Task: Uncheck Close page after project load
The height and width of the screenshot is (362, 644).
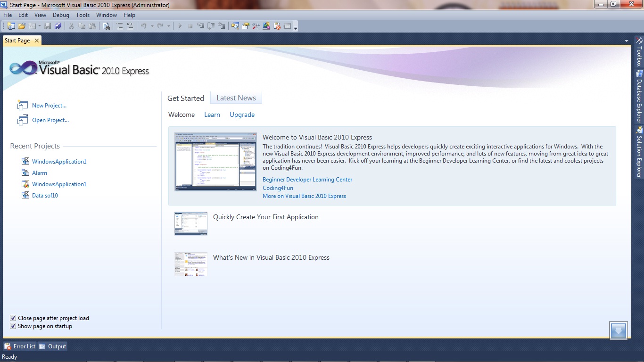Action: point(13,318)
